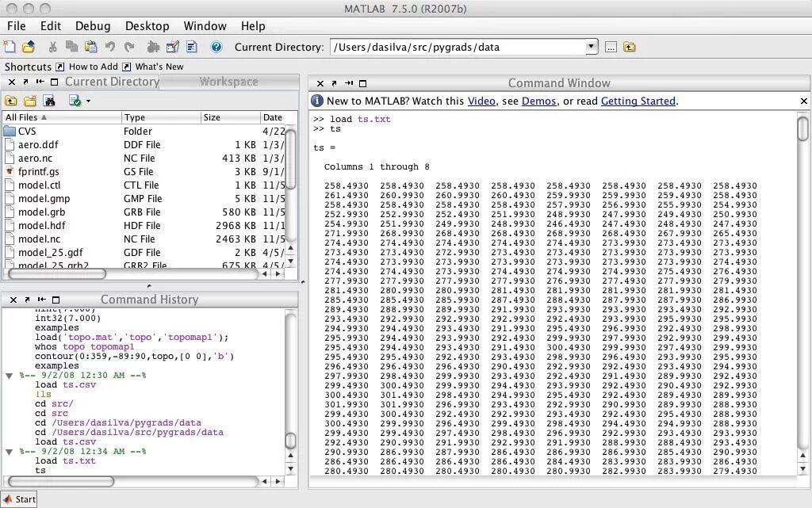Screen dimensions: 812x508
Task: Open the MATLAB Start button
Action: [x=20, y=499]
